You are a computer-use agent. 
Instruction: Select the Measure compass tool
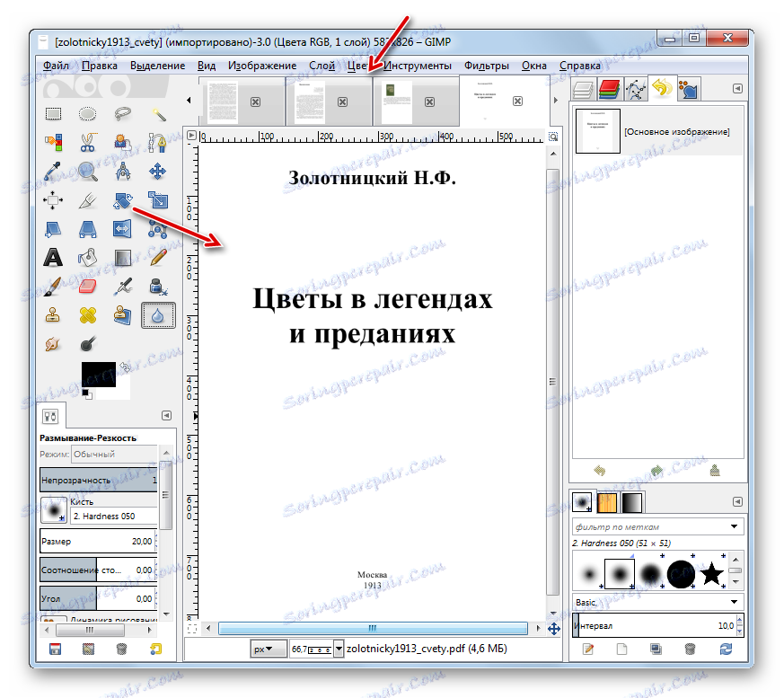(122, 172)
